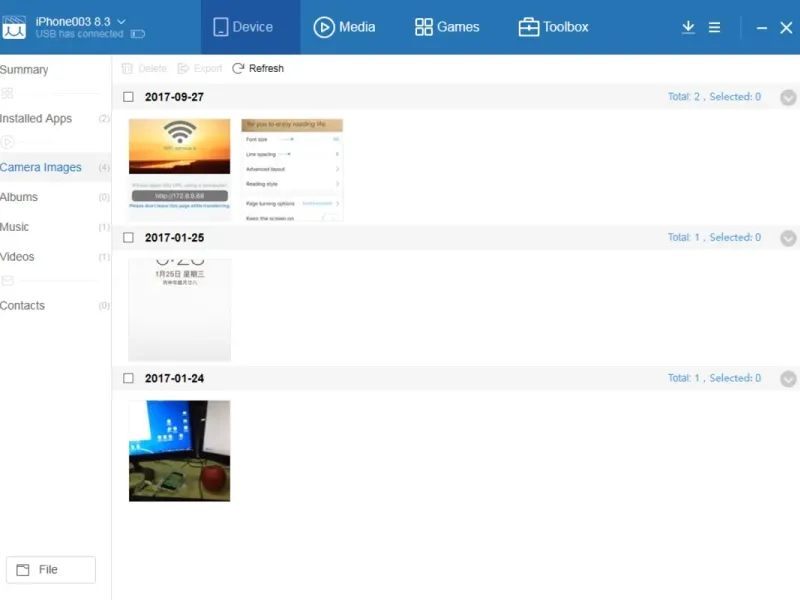Screen dimensions: 800x600
Task: Open Music in the sidebar
Action: click(x=55, y=227)
